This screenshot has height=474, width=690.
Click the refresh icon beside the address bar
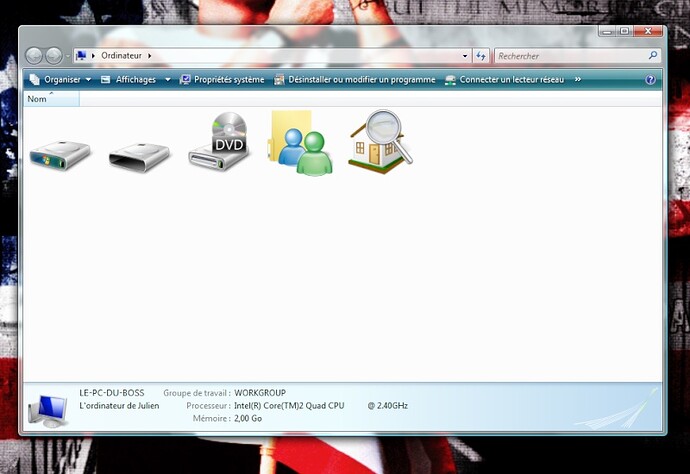click(481, 56)
